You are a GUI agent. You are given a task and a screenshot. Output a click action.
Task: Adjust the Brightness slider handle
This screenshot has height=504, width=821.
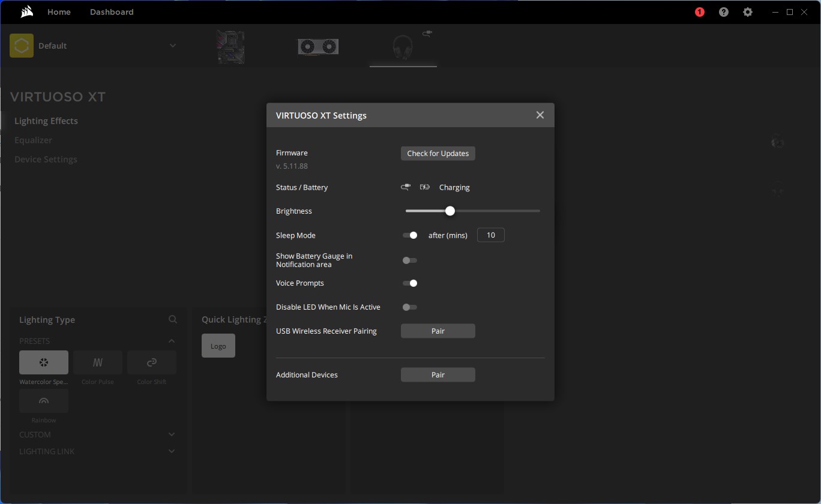click(x=450, y=211)
